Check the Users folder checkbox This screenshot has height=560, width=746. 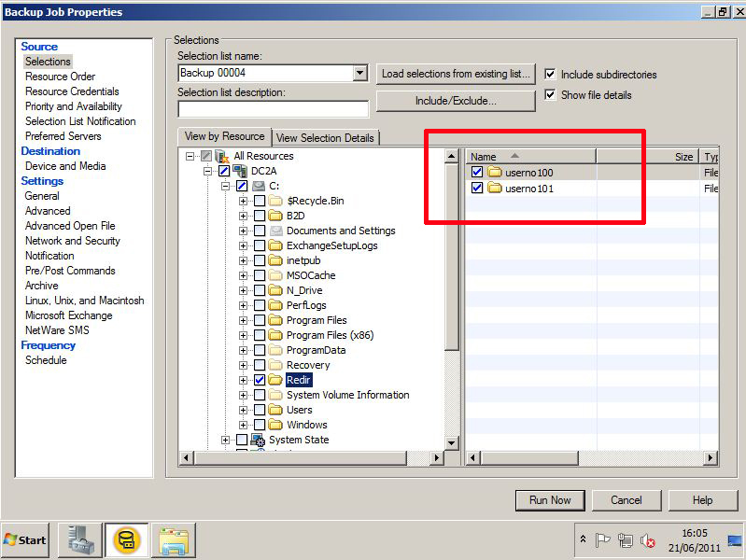(x=260, y=410)
